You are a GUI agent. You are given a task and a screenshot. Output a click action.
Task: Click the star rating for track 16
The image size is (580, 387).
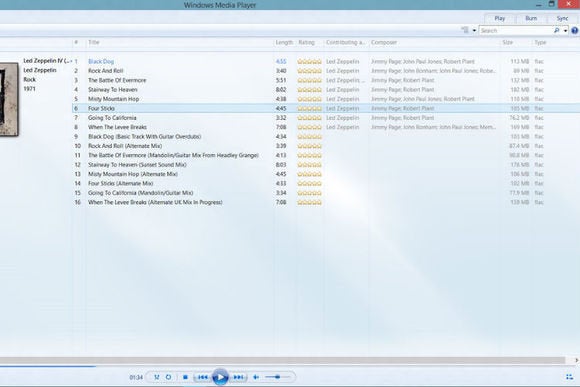point(310,202)
